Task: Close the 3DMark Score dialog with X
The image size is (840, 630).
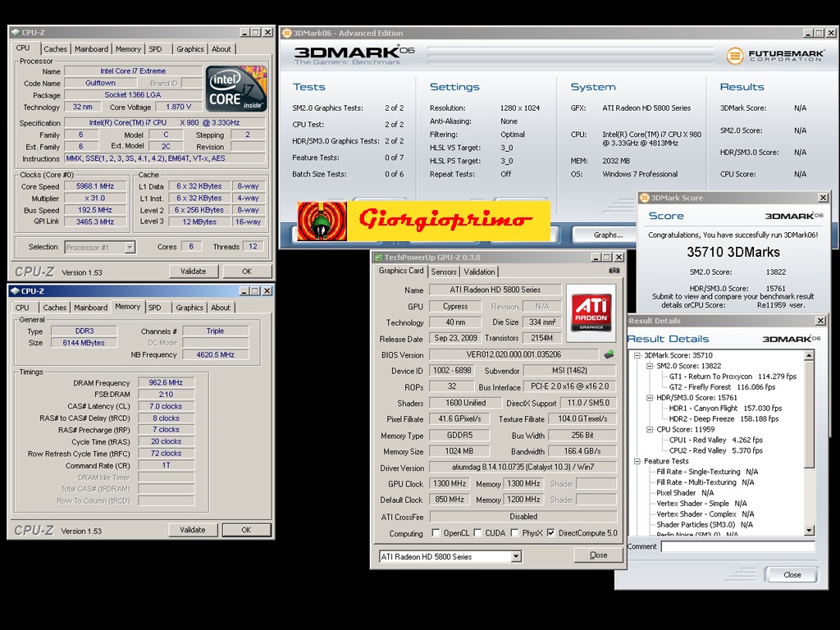Action: [824, 198]
